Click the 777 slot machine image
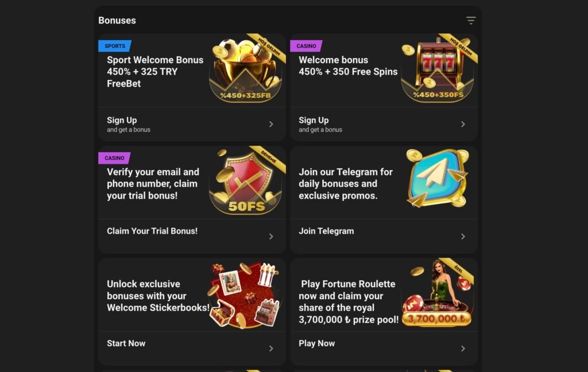The width and height of the screenshot is (588, 372). (437, 69)
